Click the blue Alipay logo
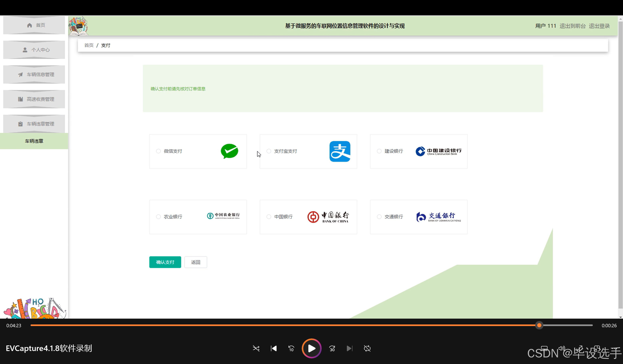 tap(340, 151)
